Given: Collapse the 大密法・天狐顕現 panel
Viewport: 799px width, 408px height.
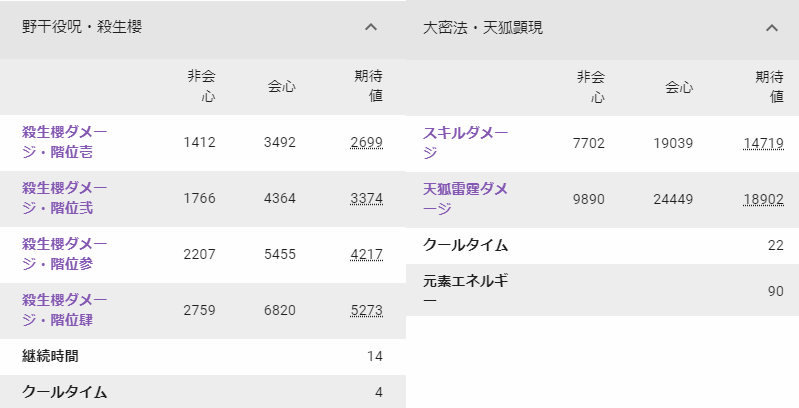Looking at the screenshot, I should point(771,28).
